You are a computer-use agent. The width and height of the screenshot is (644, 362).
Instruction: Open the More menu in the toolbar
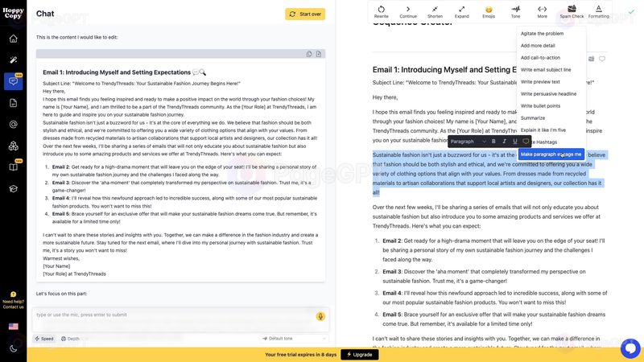tap(542, 12)
